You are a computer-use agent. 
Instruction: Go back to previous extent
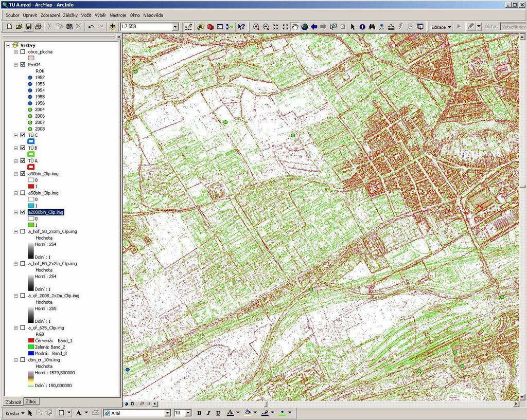point(314,27)
